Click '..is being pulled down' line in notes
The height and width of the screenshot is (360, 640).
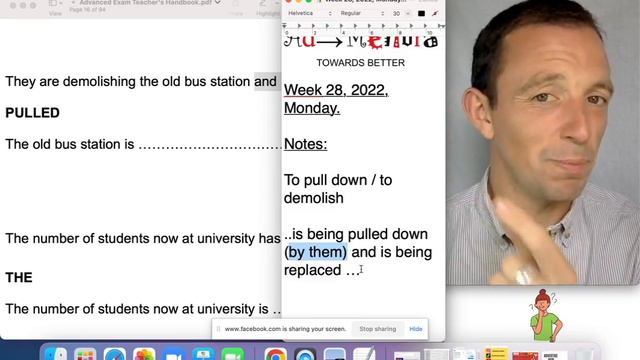pos(356,234)
